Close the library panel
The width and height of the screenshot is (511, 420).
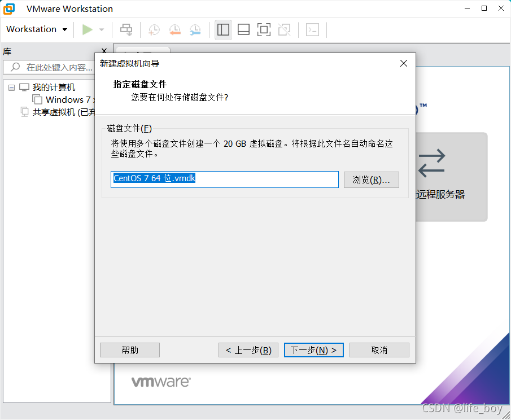click(x=104, y=51)
